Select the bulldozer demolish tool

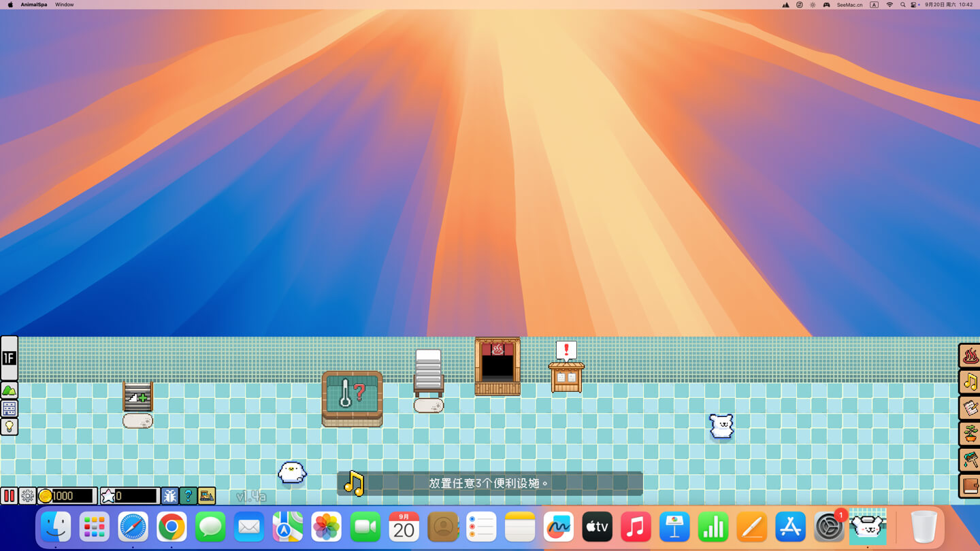click(207, 496)
